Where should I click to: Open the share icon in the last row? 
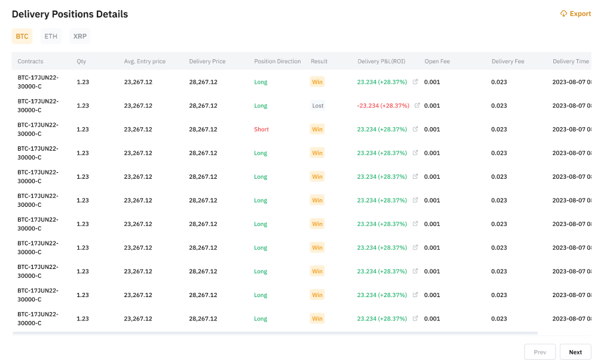tap(415, 319)
